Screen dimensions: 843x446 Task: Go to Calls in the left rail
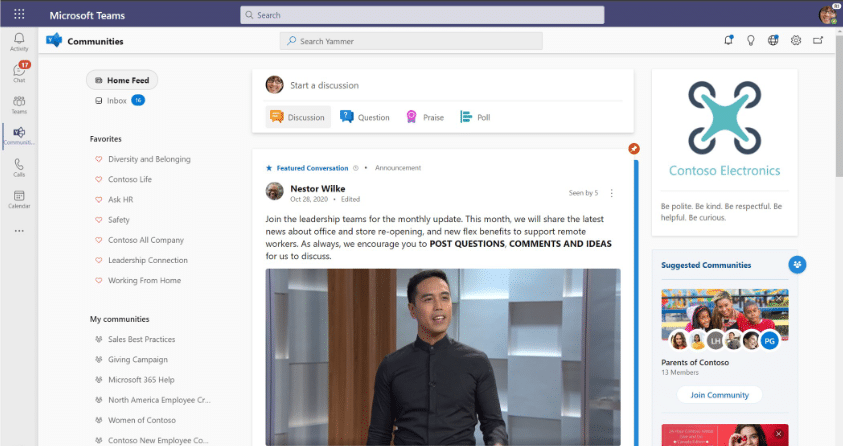coord(19,166)
